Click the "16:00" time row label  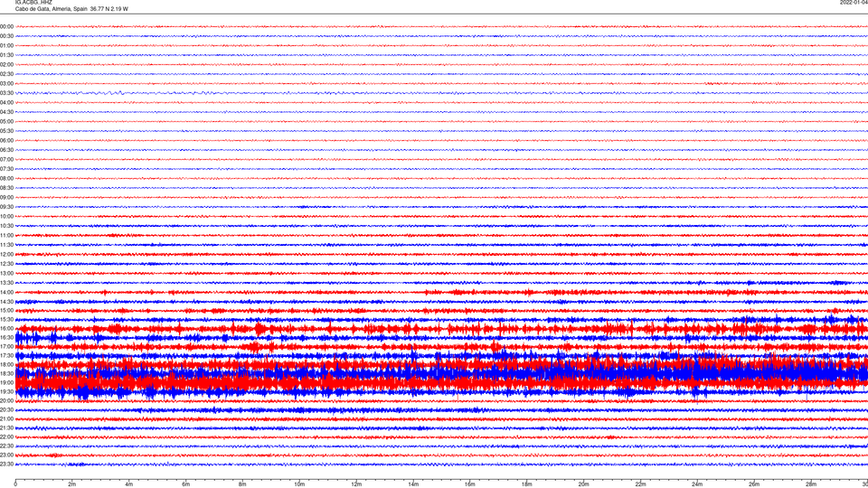(6, 329)
